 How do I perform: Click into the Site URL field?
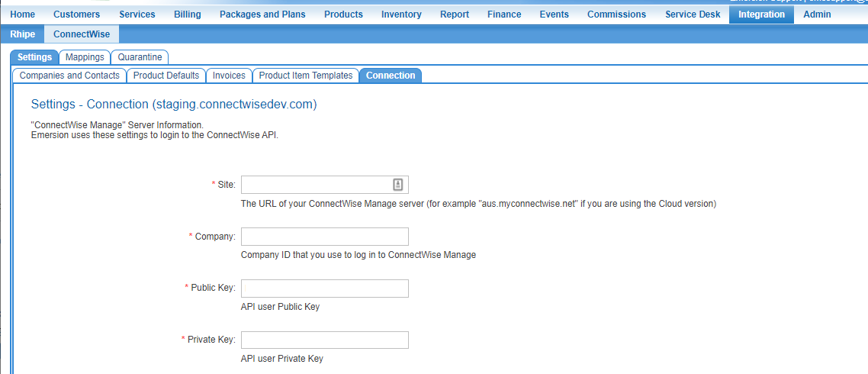(x=316, y=185)
